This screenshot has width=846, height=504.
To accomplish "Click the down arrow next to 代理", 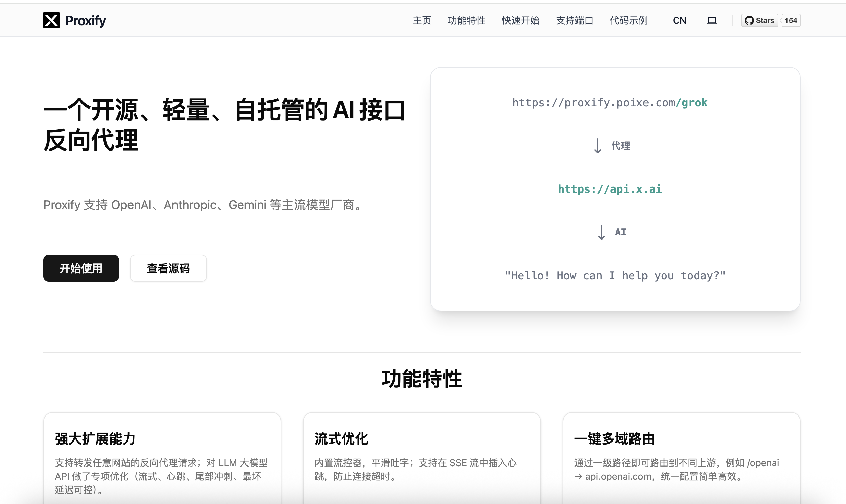I will tap(597, 146).
